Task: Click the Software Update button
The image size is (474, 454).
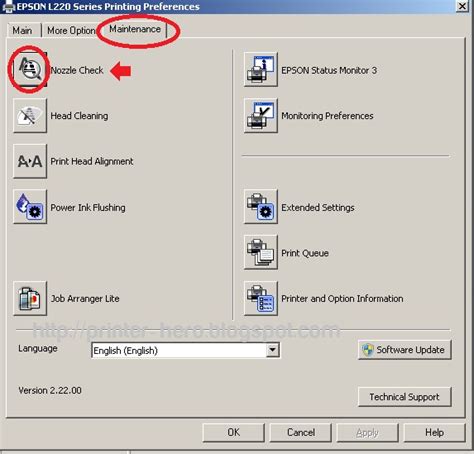Action: tap(405, 350)
